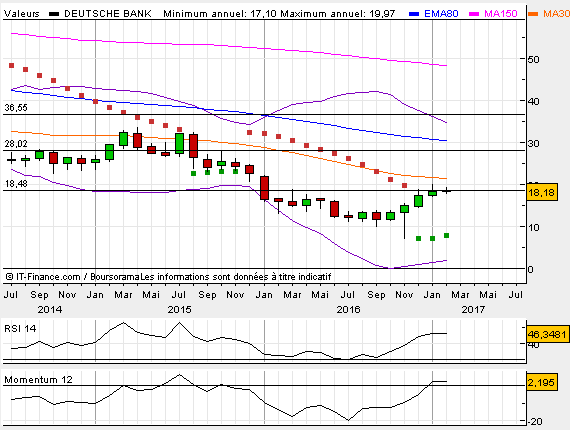The width and height of the screenshot is (570, 430).
Task: Click the 40 price axis value
Action: coord(533,101)
